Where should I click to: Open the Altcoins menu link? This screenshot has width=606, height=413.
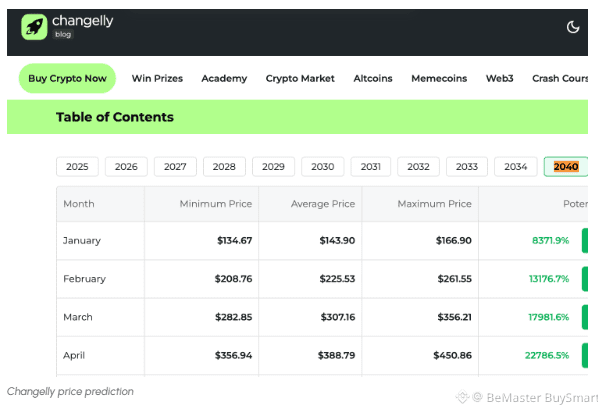tap(373, 78)
